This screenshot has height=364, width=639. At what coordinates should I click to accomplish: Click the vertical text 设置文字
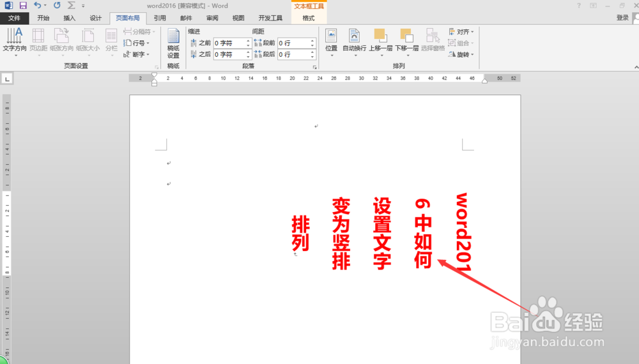pyautogui.click(x=382, y=234)
